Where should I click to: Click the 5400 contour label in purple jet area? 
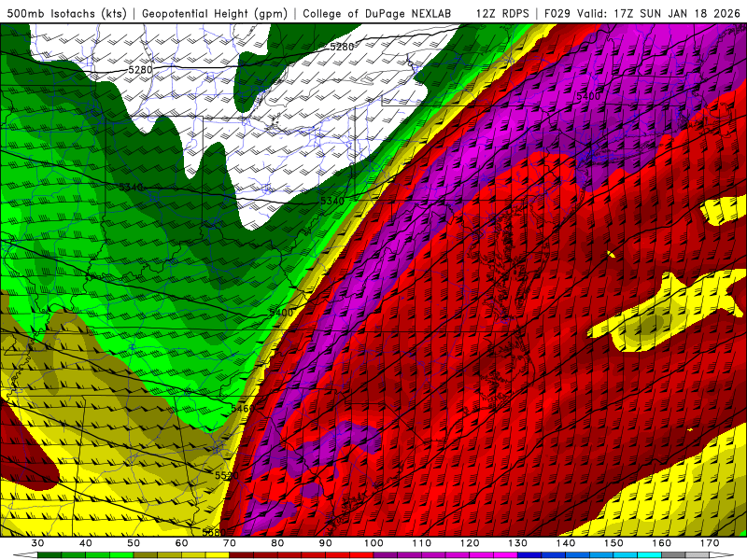pos(588,97)
